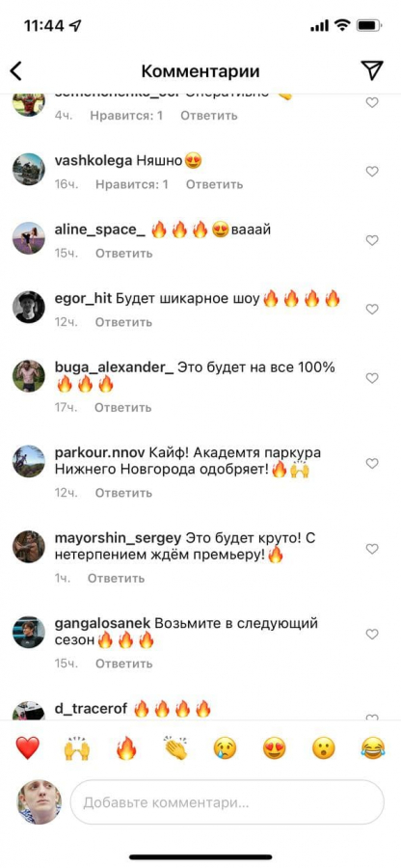Image resolution: width=401 pixels, height=868 pixels.
Task: Go back using the left chevron arrow
Action: (x=16, y=70)
